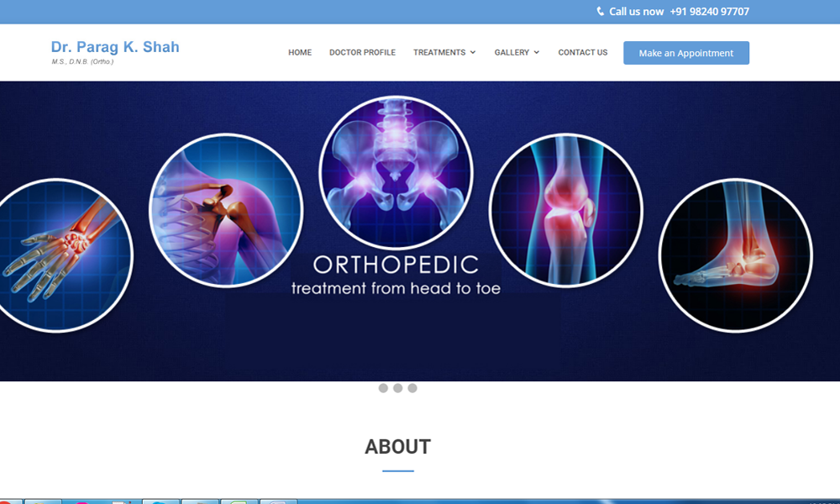Screen dimensions: 840x504
Task: Open the Gallery menu item
Action: (512, 52)
